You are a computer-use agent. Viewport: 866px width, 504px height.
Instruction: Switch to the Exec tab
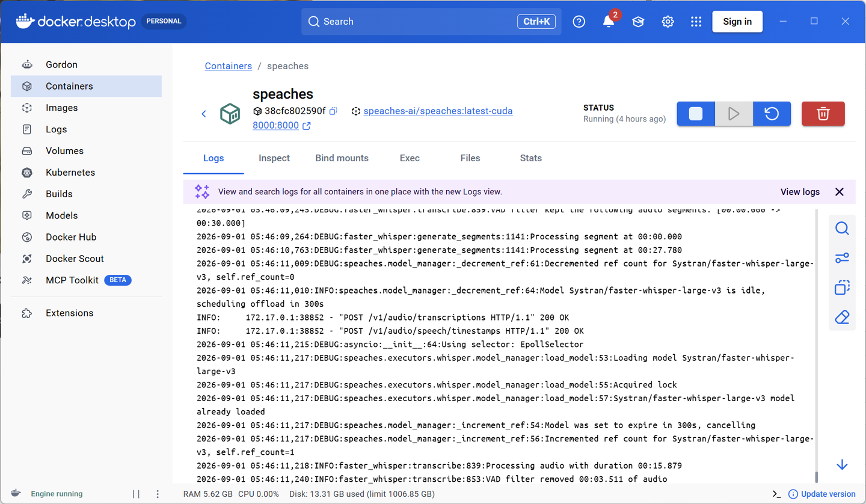click(410, 158)
